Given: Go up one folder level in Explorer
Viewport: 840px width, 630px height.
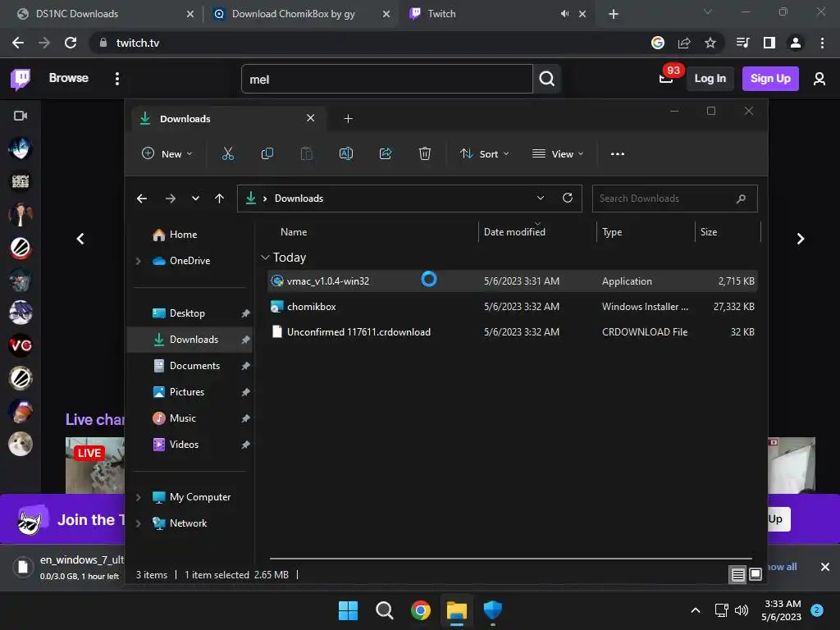Looking at the screenshot, I should click(x=219, y=199).
